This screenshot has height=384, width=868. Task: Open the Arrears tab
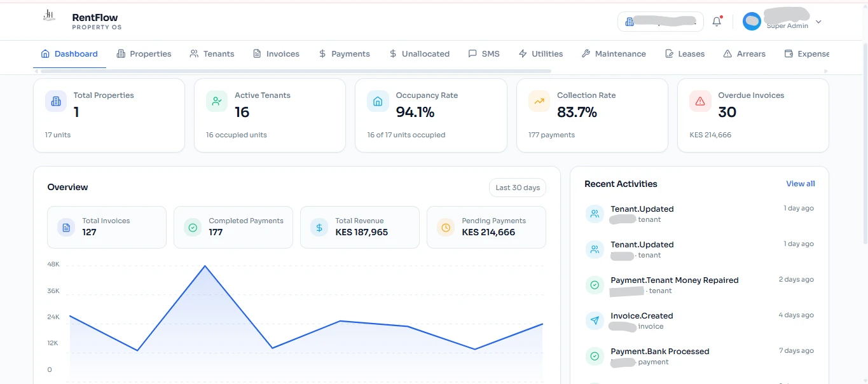(x=744, y=54)
